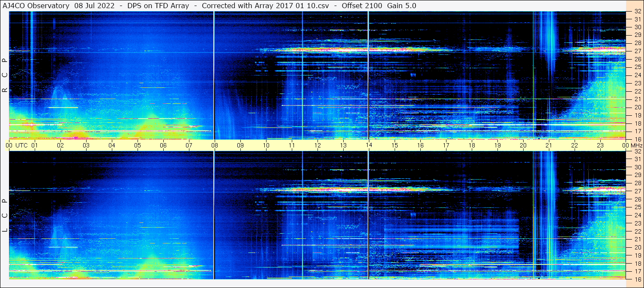Select hour 04 on the UTC time axis
Screen dimensions: 644x288
pyautogui.click(x=112, y=145)
